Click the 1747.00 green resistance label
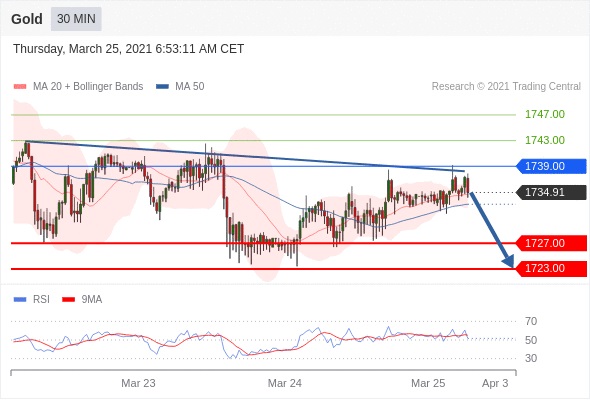This screenshot has height=400, width=590. pyautogui.click(x=545, y=114)
